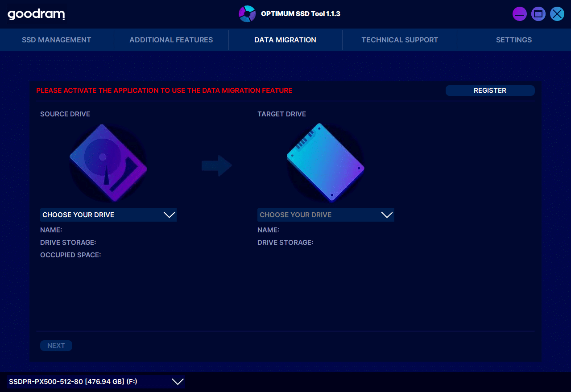Switch to the SSD Management tab

click(57, 40)
